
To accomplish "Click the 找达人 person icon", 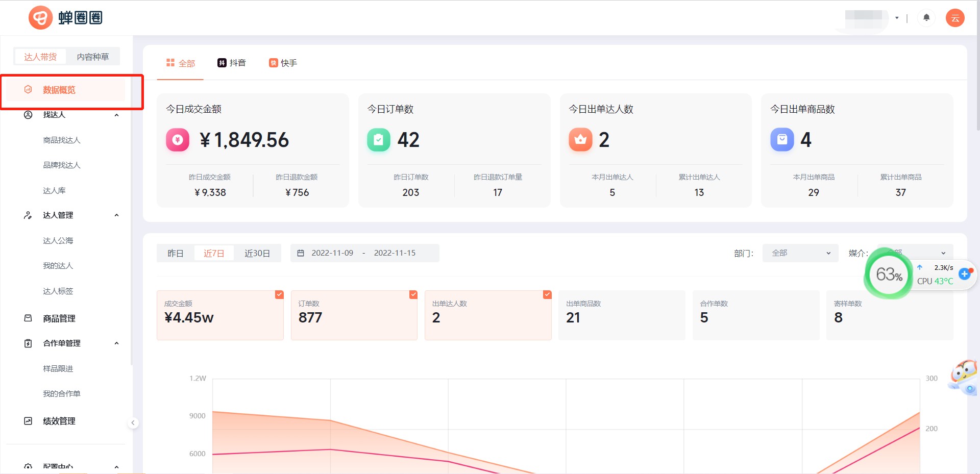I will click(x=28, y=115).
